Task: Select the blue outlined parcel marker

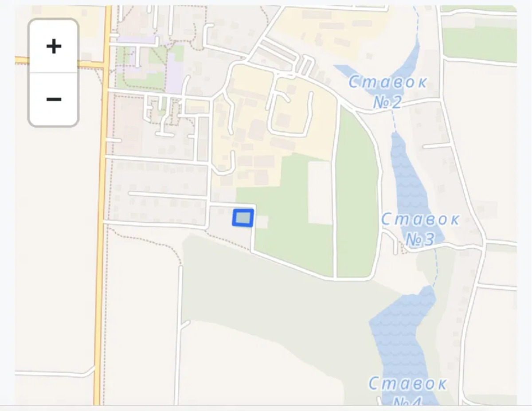Action: [243, 218]
